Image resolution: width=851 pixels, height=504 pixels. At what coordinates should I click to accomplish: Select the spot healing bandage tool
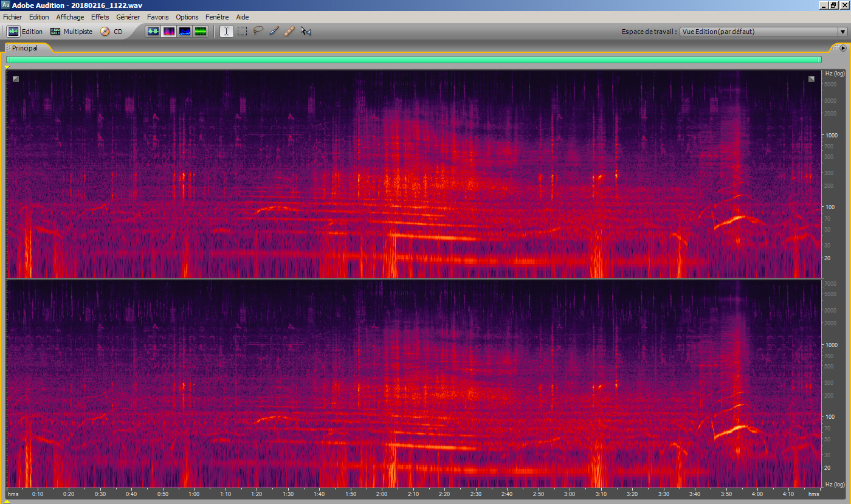pos(289,32)
